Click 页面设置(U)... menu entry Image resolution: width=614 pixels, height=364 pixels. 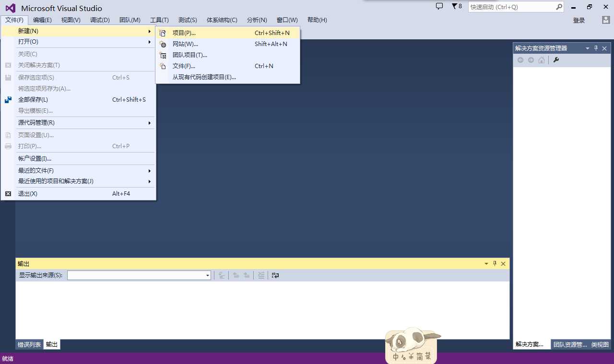pyautogui.click(x=79, y=135)
